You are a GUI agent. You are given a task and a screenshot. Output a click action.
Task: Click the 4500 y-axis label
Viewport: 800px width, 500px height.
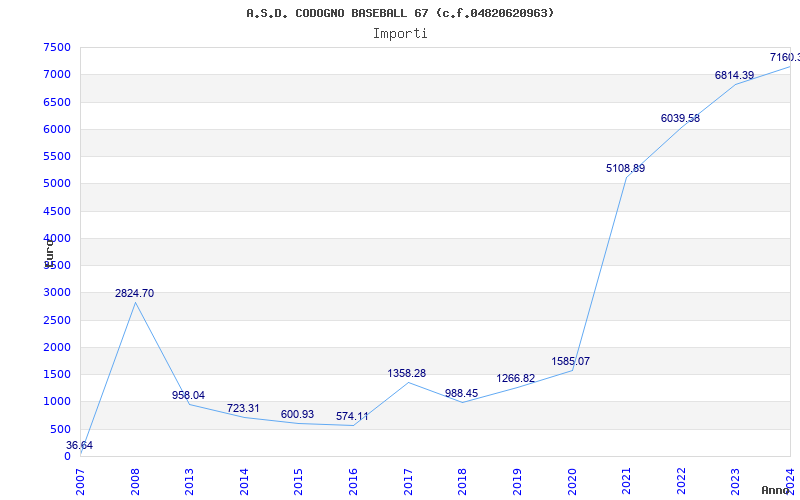point(57,211)
